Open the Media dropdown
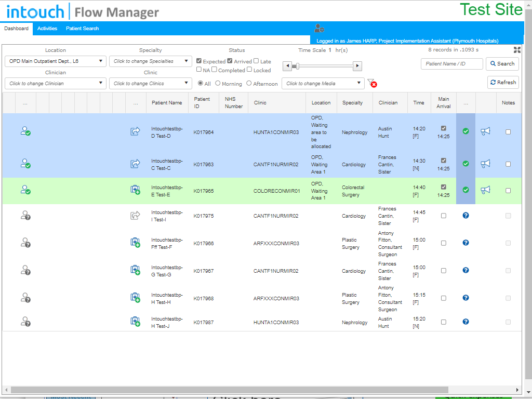The width and height of the screenshot is (532, 399). 323,84
